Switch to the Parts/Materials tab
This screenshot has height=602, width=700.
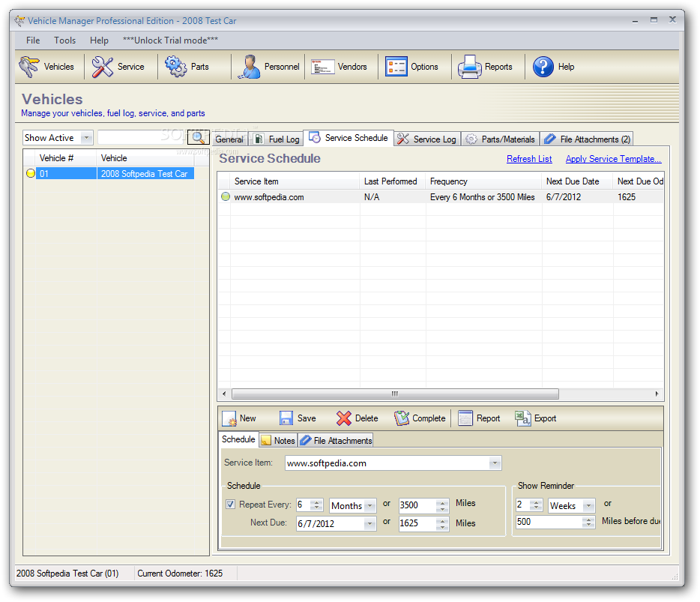click(x=500, y=139)
